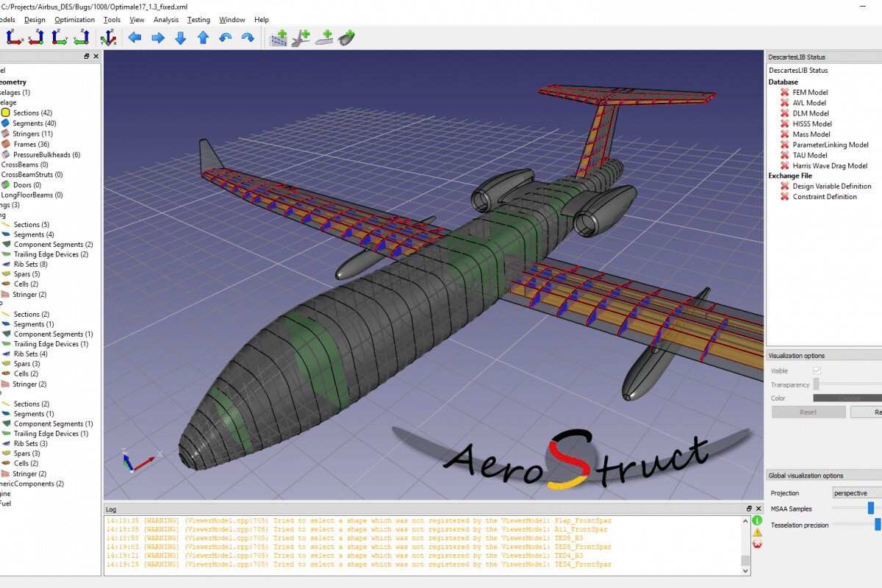Click the blue up arrow view navigation icon

click(204, 37)
